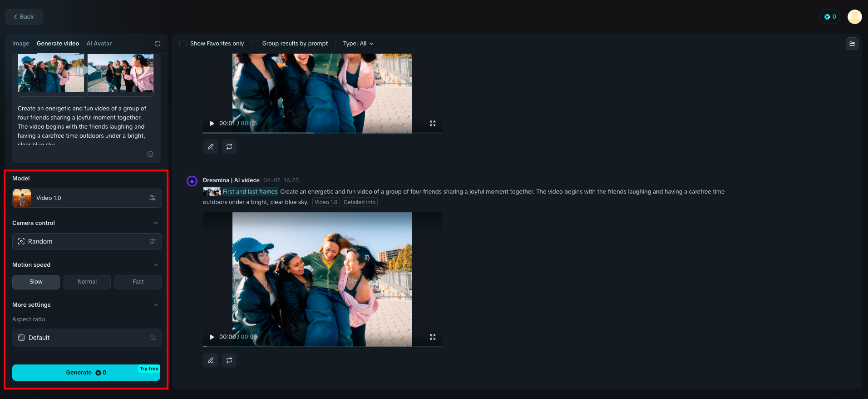Play the upper video result
Image resolution: width=868 pixels, height=399 pixels.
(212, 123)
